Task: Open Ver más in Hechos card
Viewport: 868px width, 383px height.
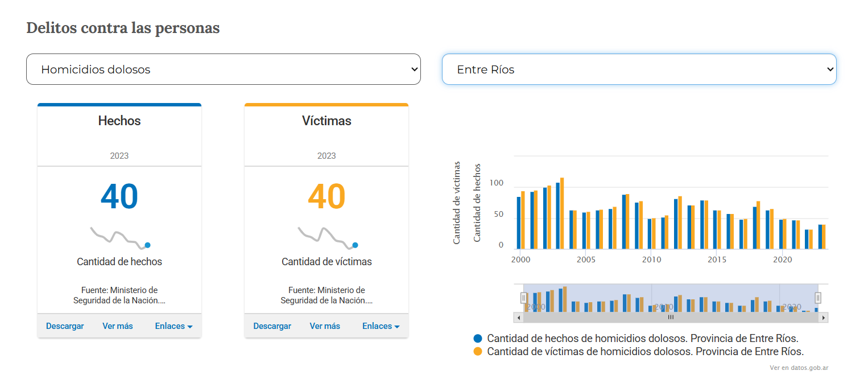Action: (118, 326)
